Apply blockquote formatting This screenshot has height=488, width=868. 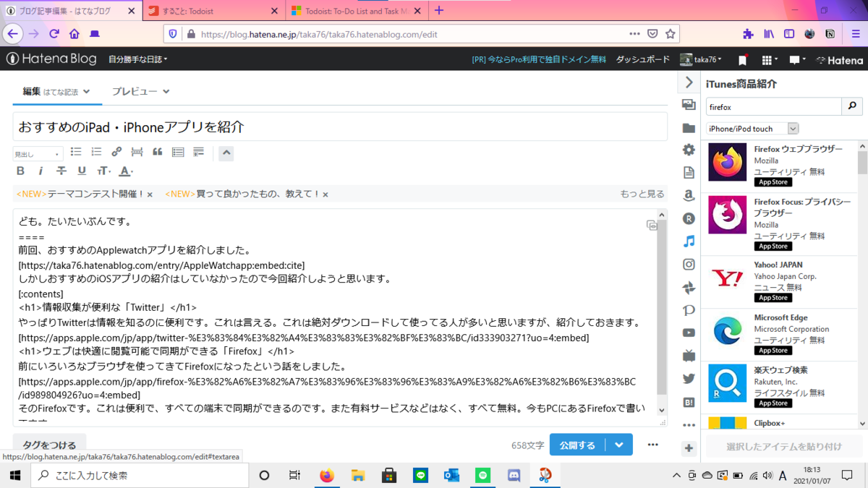[158, 153]
